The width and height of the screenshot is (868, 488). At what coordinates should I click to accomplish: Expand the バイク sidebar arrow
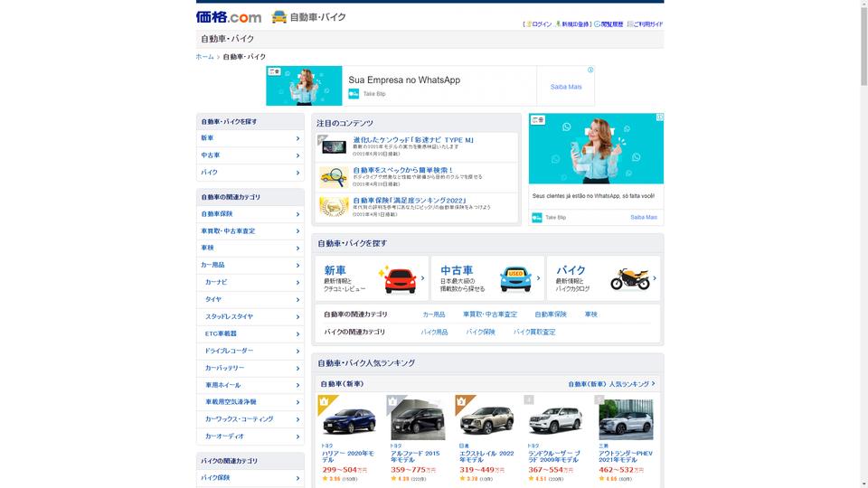tap(297, 173)
